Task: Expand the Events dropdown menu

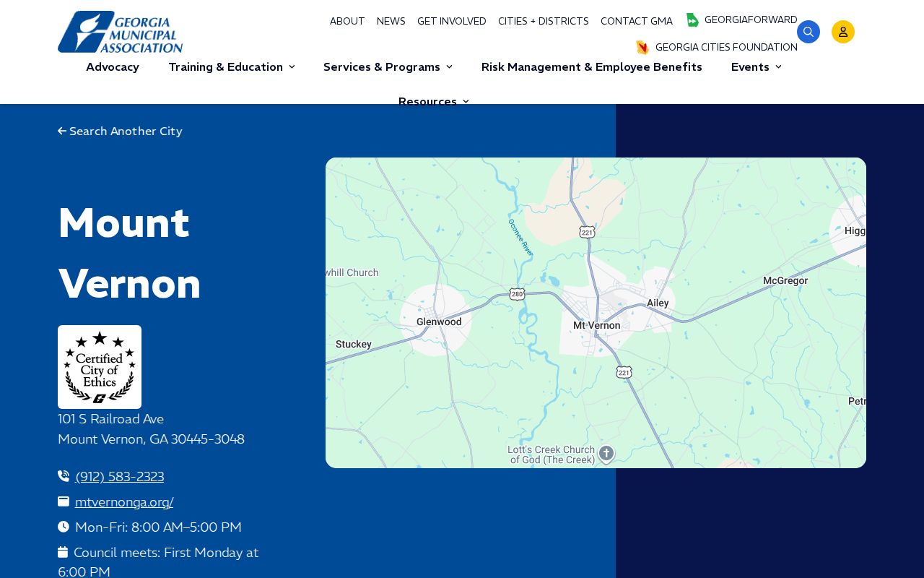Action: click(756, 67)
